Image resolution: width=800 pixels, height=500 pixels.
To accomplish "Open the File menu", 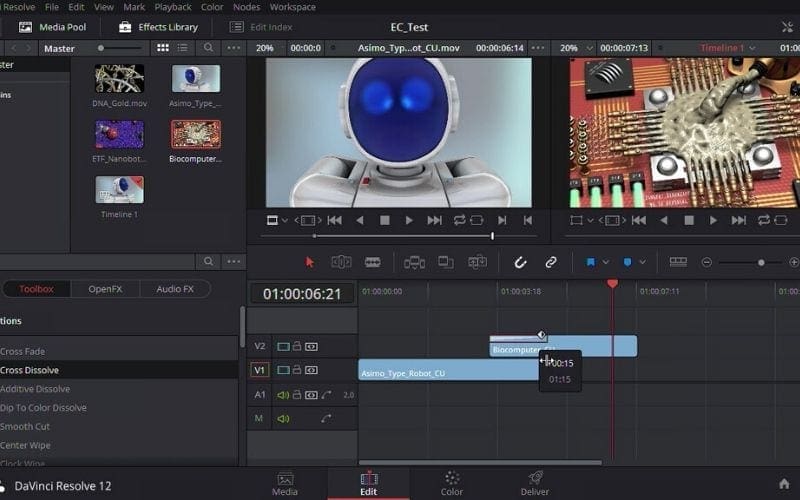I will click(x=52, y=7).
